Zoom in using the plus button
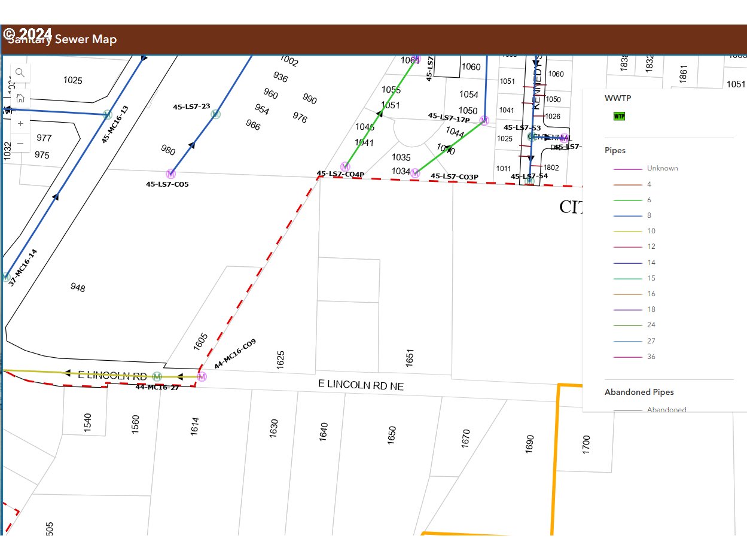Image resolution: width=747 pixels, height=560 pixels. pyautogui.click(x=20, y=124)
